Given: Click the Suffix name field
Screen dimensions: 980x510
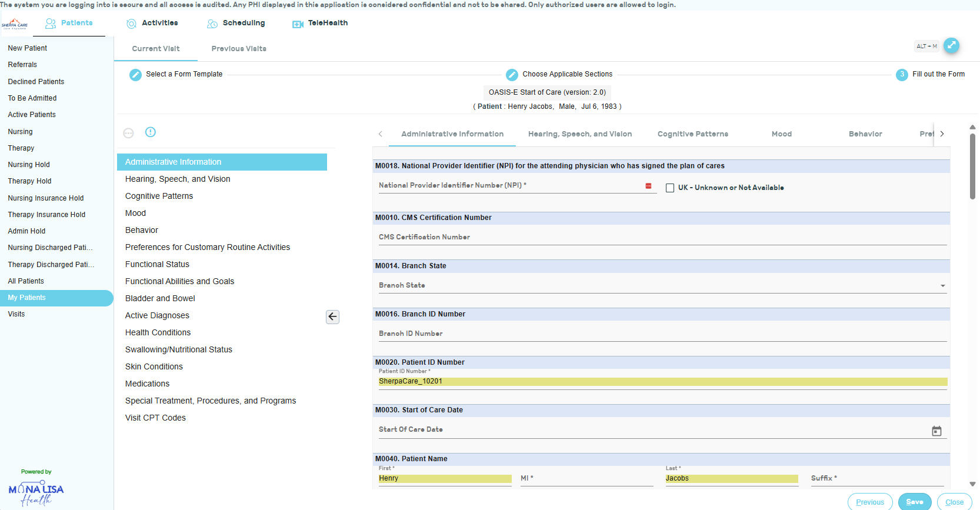Looking at the screenshot, I should [x=879, y=479].
